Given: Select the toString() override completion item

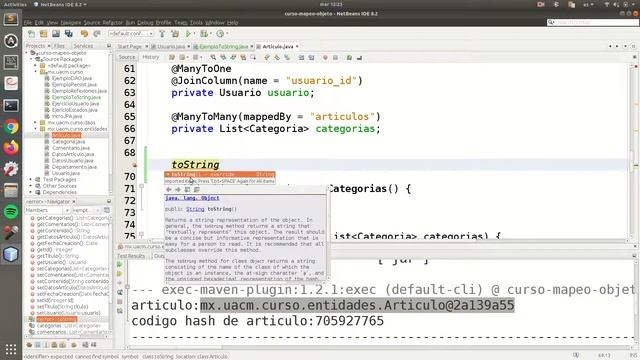Looking at the screenshot, I should pyautogui.click(x=220, y=174).
